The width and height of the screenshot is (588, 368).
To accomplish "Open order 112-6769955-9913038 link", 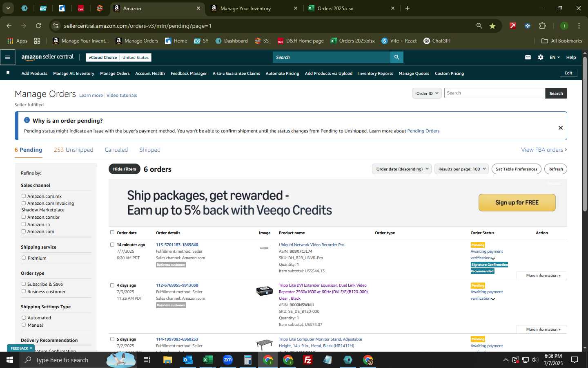I will click(177, 285).
